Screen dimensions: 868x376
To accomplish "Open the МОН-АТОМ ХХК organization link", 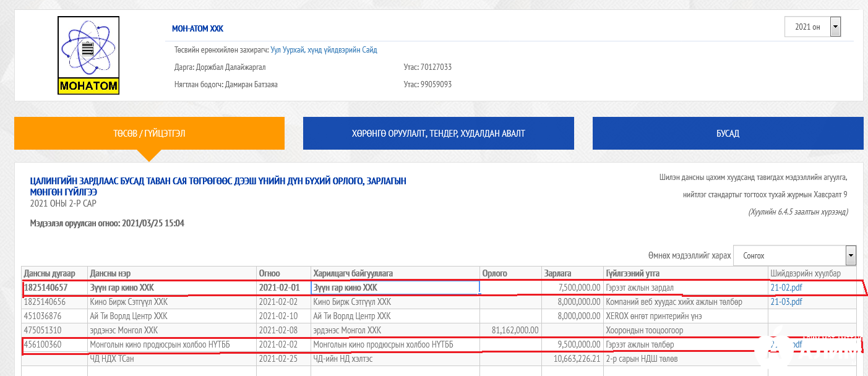I will pyautogui.click(x=197, y=29).
